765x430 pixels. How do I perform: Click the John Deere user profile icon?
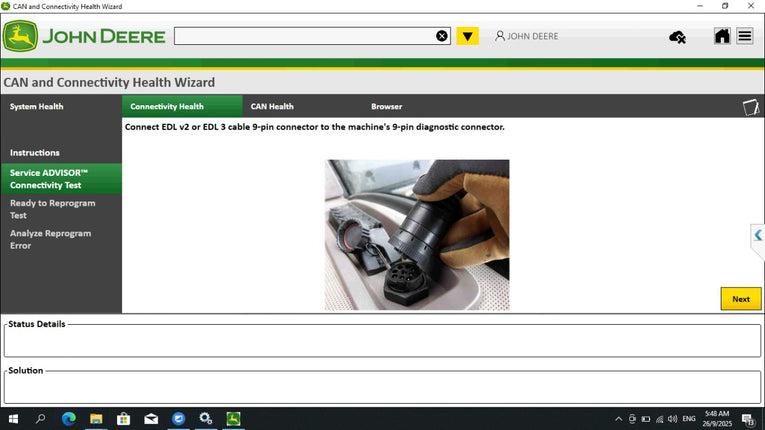pos(500,36)
